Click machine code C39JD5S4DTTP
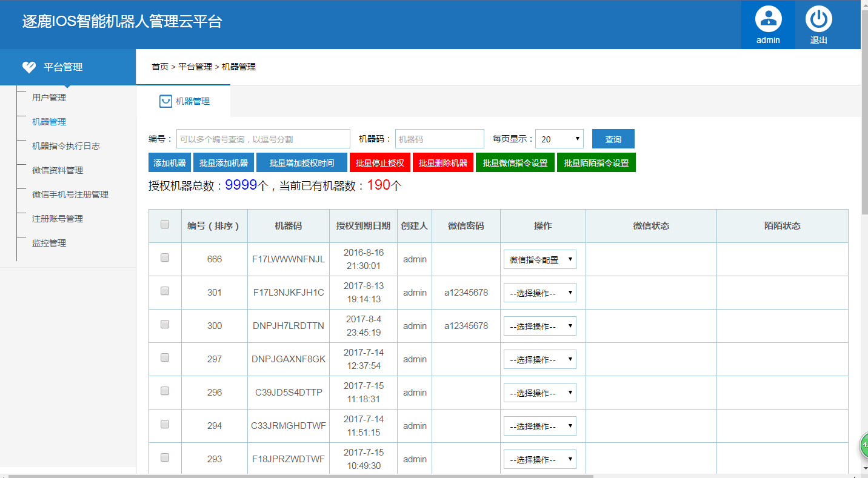The image size is (868, 478). 289,392
